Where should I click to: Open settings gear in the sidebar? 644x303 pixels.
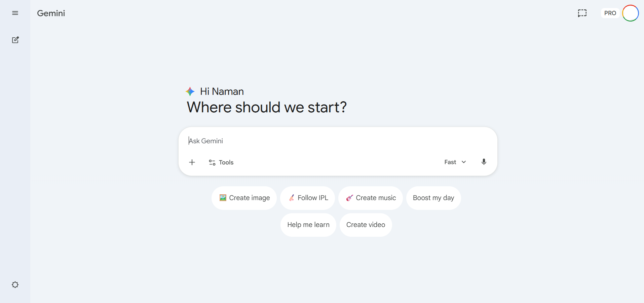(15, 285)
